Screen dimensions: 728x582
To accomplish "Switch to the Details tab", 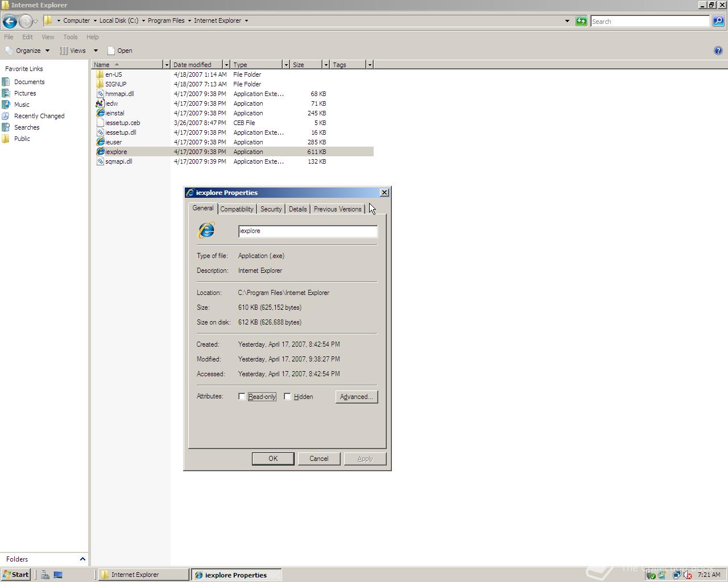I will point(297,209).
